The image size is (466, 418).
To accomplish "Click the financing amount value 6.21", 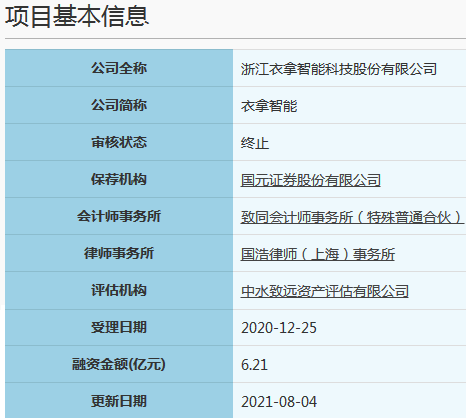I will pyautogui.click(x=254, y=365).
